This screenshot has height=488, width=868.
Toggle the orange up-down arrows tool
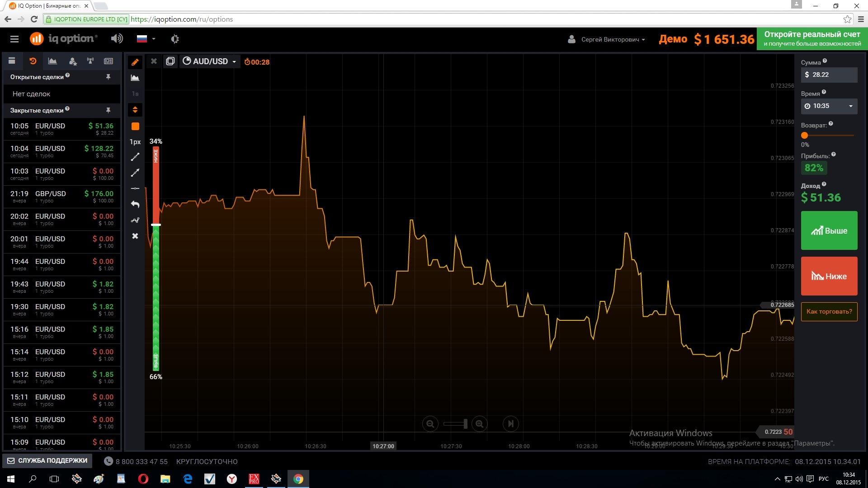pyautogui.click(x=135, y=109)
